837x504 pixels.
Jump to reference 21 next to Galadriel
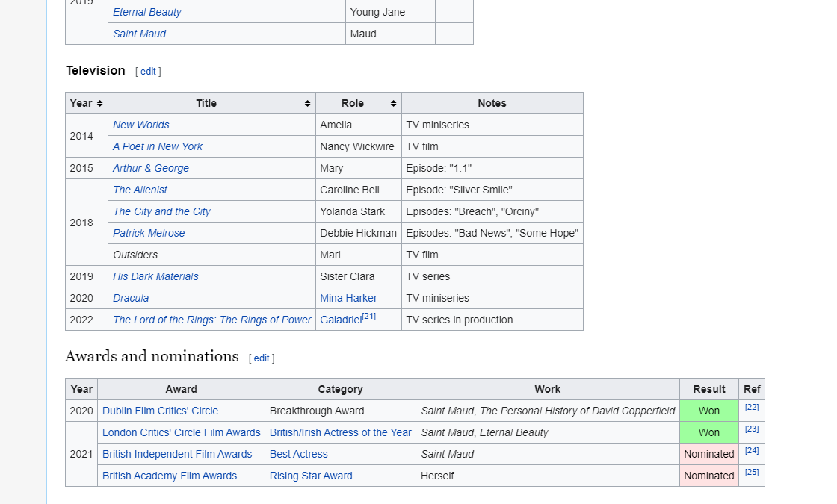point(368,317)
